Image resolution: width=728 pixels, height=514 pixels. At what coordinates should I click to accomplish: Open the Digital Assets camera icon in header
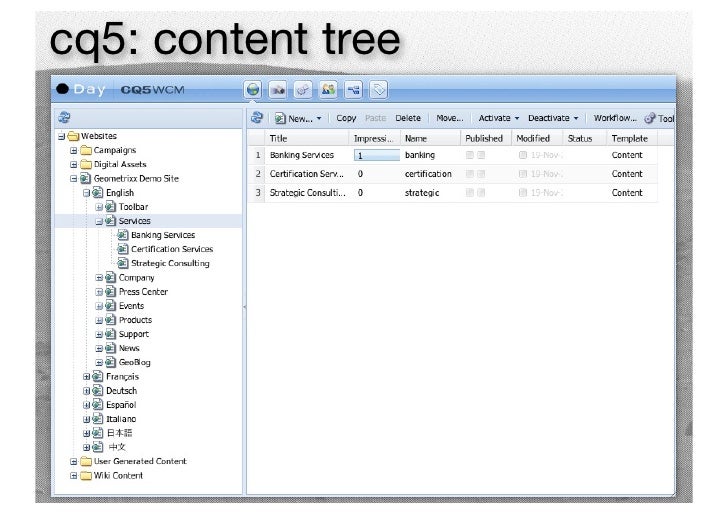(x=278, y=90)
